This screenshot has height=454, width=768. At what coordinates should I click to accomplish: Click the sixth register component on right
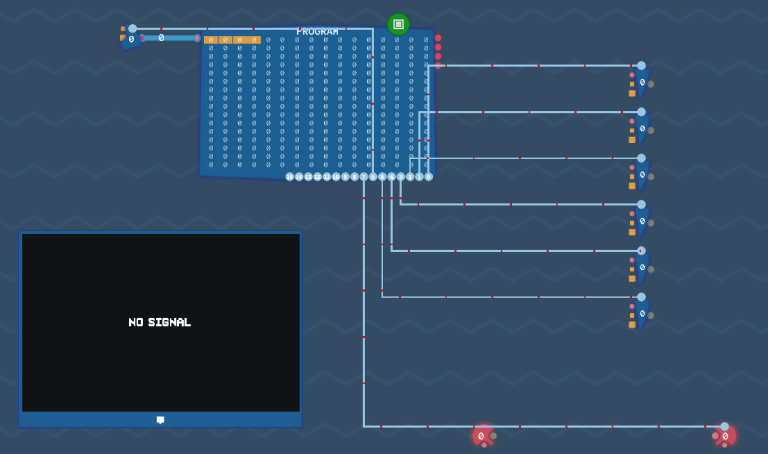point(641,313)
